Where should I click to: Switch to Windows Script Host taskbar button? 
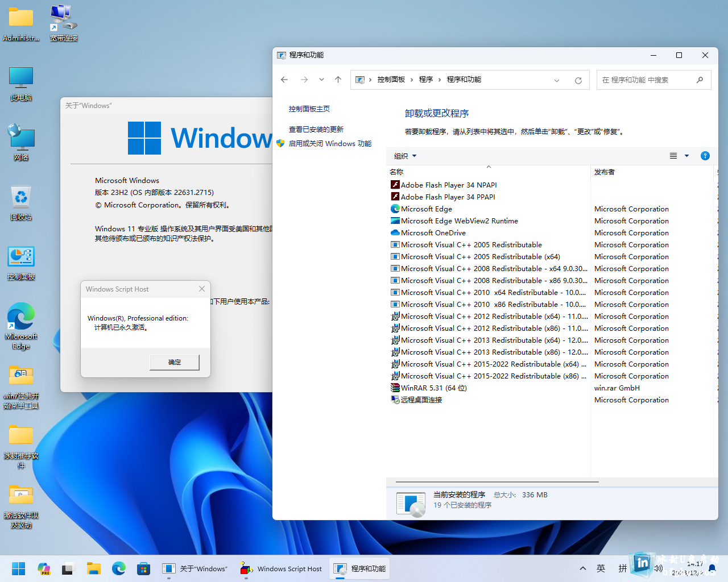[x=281, y=568]
